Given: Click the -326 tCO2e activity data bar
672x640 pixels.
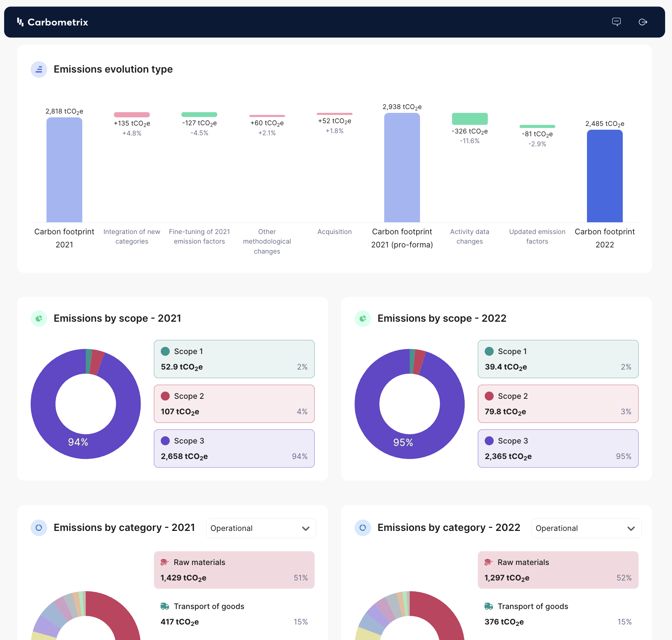Looking at the screenshot, I should point(470,119).
